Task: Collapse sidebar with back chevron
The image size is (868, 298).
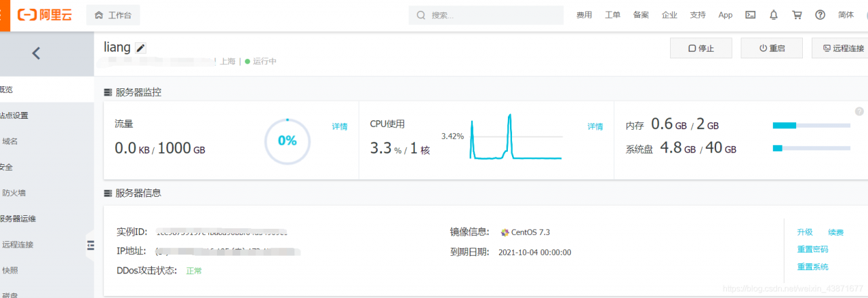Action: tap(36, 53)
